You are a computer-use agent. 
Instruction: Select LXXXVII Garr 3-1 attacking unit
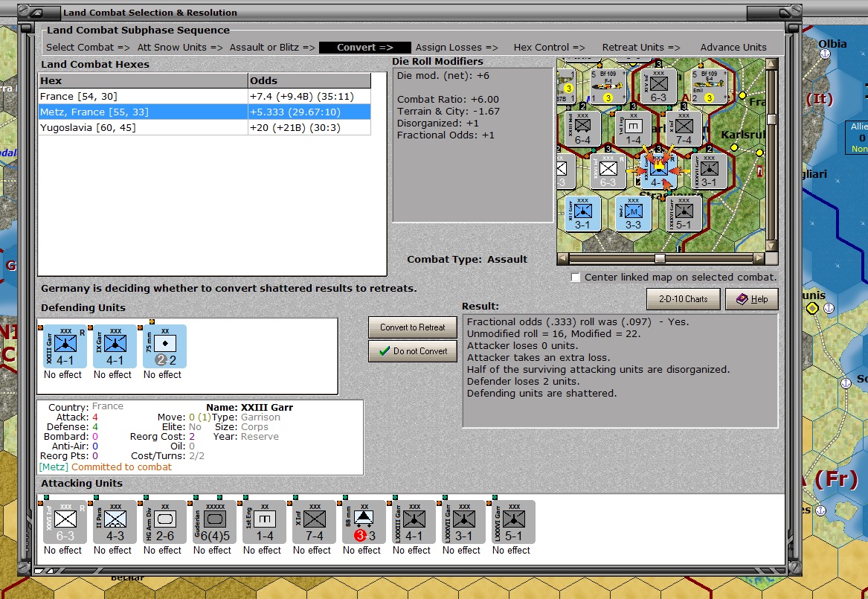[x=463, y=522]
